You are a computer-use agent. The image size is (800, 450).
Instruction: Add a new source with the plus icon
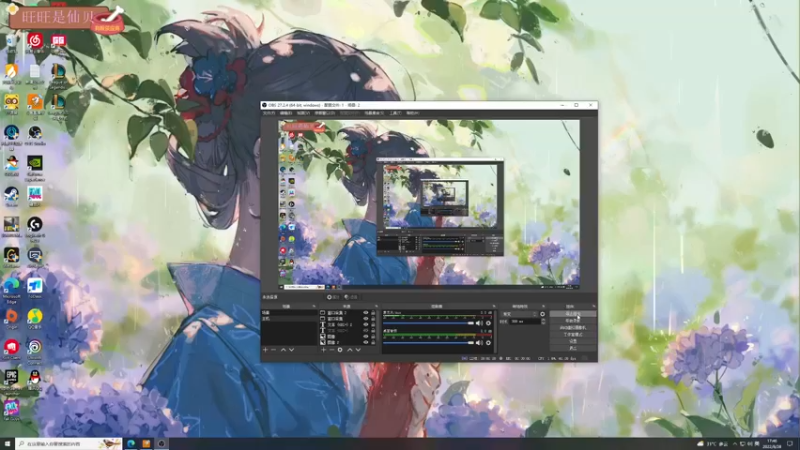click(x=323, y=349)
